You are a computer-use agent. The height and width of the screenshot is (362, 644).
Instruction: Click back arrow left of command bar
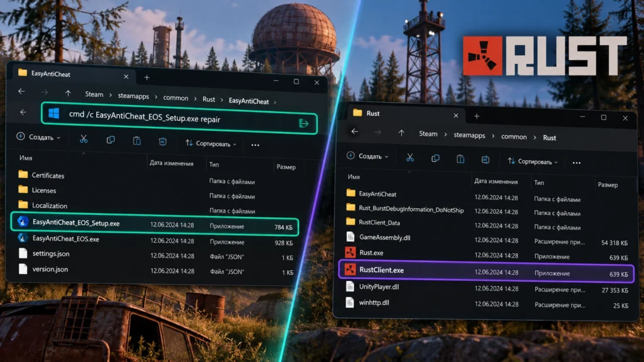tap(23, 112)
